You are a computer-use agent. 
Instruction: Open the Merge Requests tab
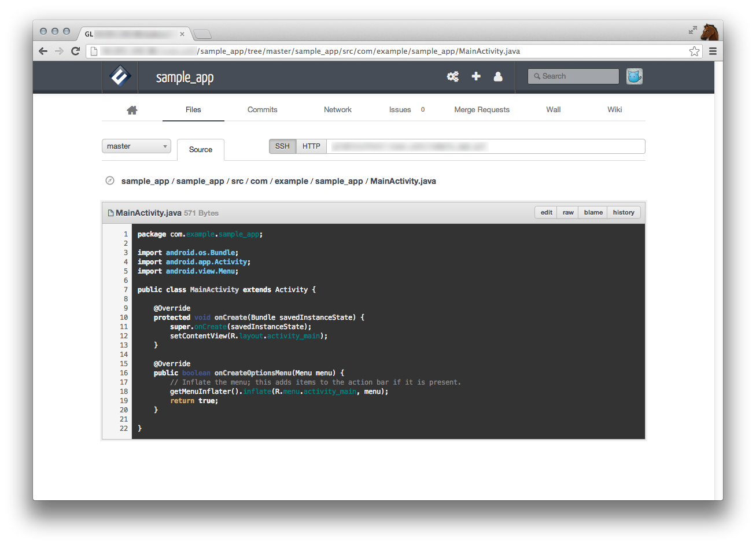coord(481,110)
